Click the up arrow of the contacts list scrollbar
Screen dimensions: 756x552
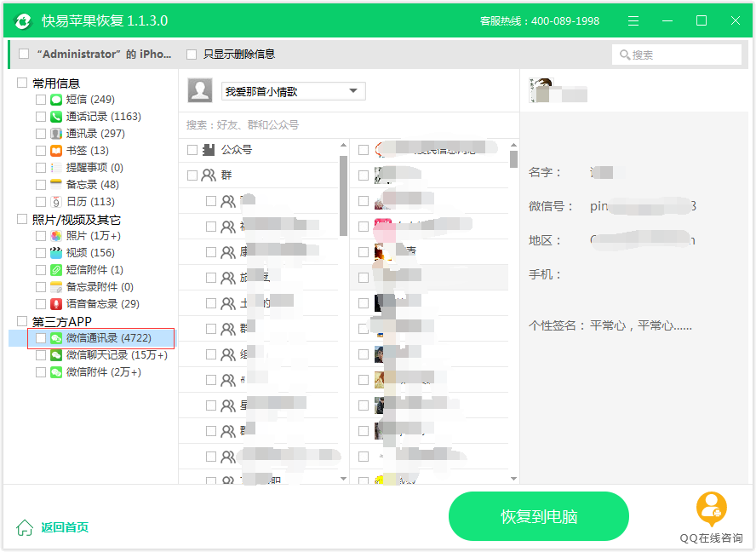(x=513, y=145)
